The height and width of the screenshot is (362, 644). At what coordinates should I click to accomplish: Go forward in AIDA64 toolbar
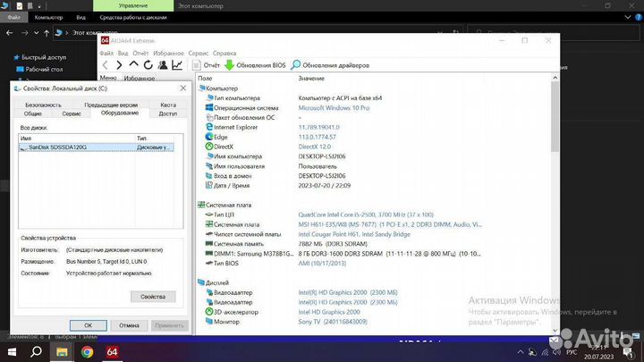point(119,65)
